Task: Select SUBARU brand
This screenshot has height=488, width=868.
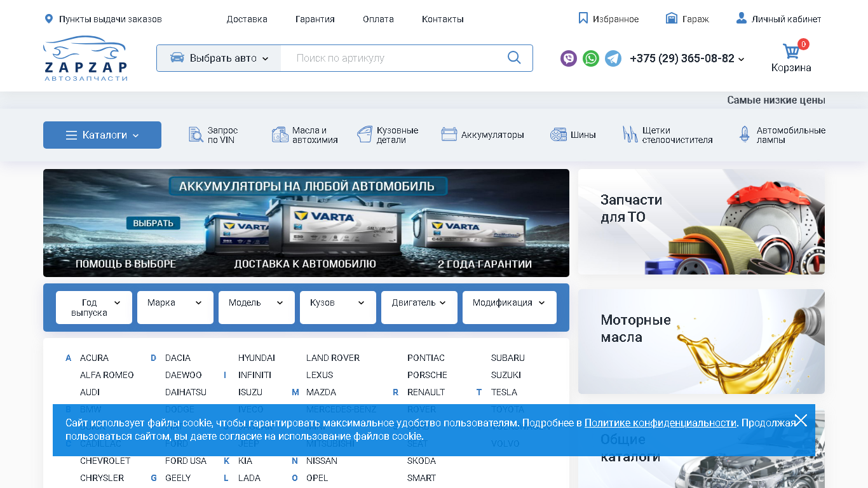Action: point(508,358)
